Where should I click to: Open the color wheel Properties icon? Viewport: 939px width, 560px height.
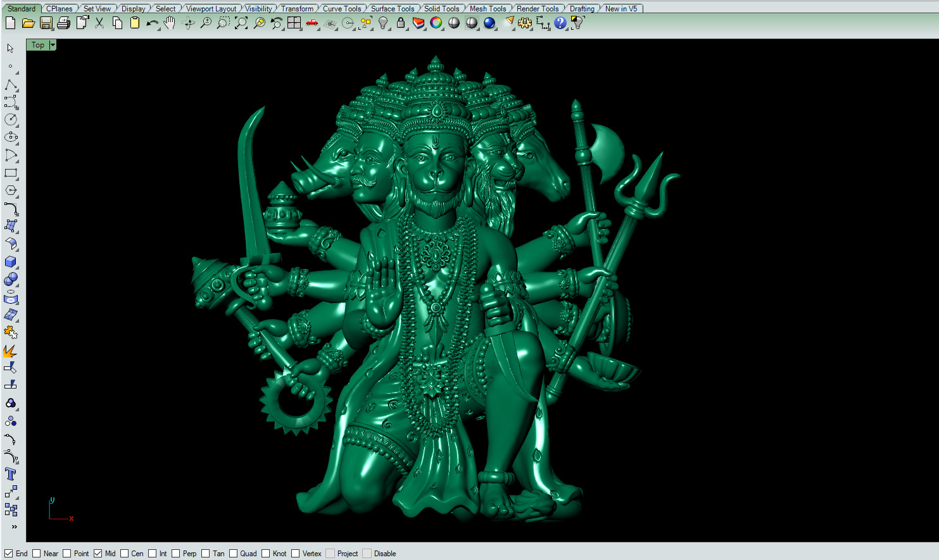(x=436, y=23)
